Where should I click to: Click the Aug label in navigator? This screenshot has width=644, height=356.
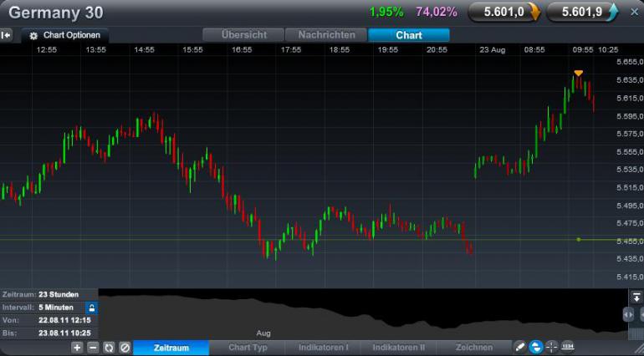click(263, 333)
